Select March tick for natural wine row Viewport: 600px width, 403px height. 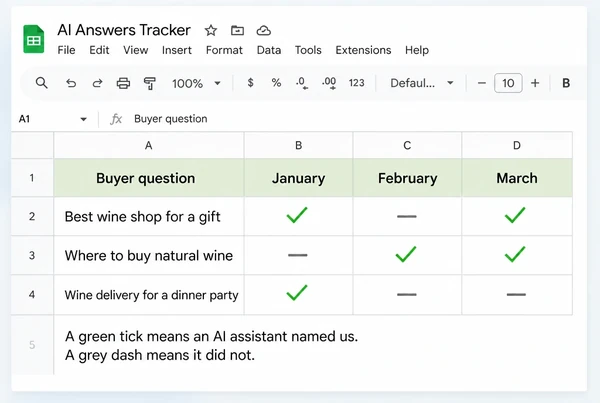[x=517, y=255]
